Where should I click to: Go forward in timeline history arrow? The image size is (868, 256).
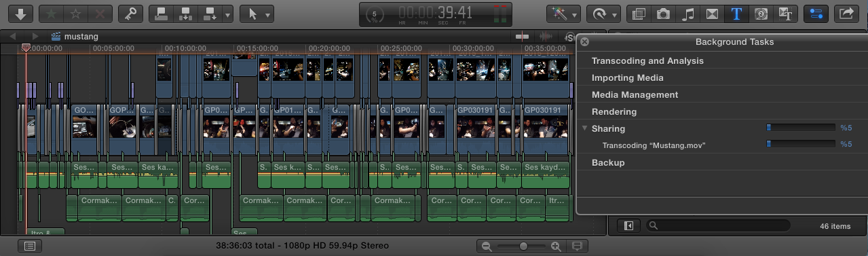[x=35, y=36]
